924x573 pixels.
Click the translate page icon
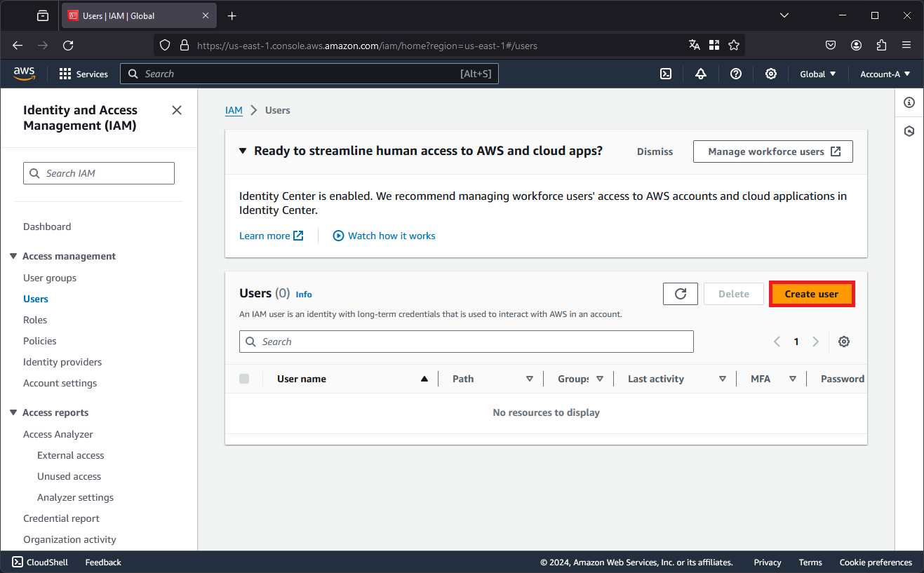coord(695,45)
